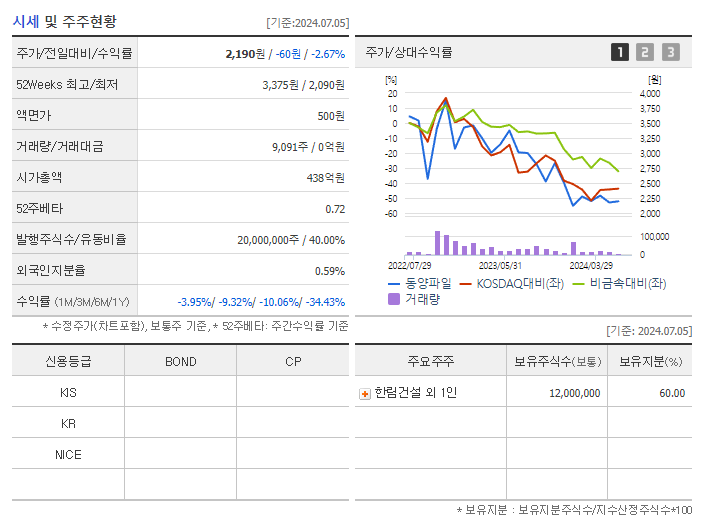The image size is (702, 525).
Task: Select the BOND column header
Action: pos(180,361)
